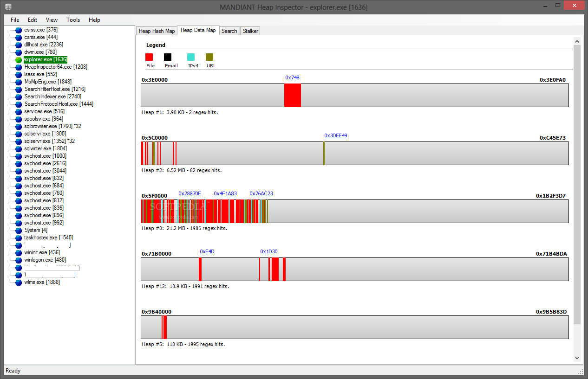Select svchost.exe [760] process
Image resolution: width=588 pixels, height=379 pixels.
tap(44, 193)
